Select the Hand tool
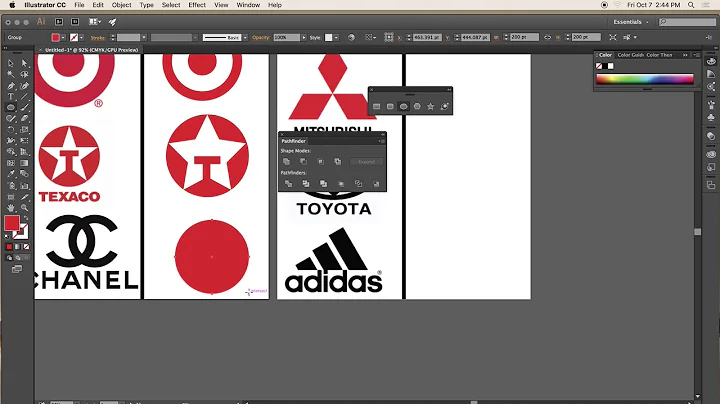The image size is (720, 404). point(11,208)
